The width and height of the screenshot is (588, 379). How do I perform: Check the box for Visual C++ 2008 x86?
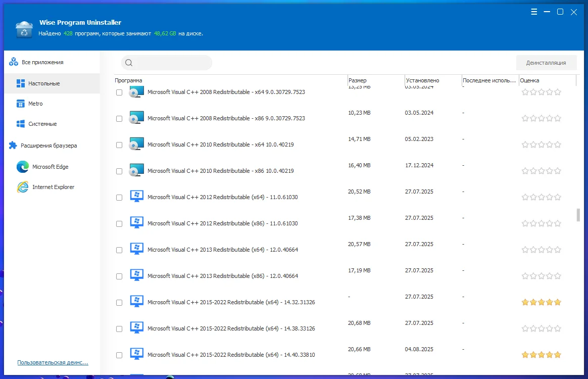tap(119, 119)
